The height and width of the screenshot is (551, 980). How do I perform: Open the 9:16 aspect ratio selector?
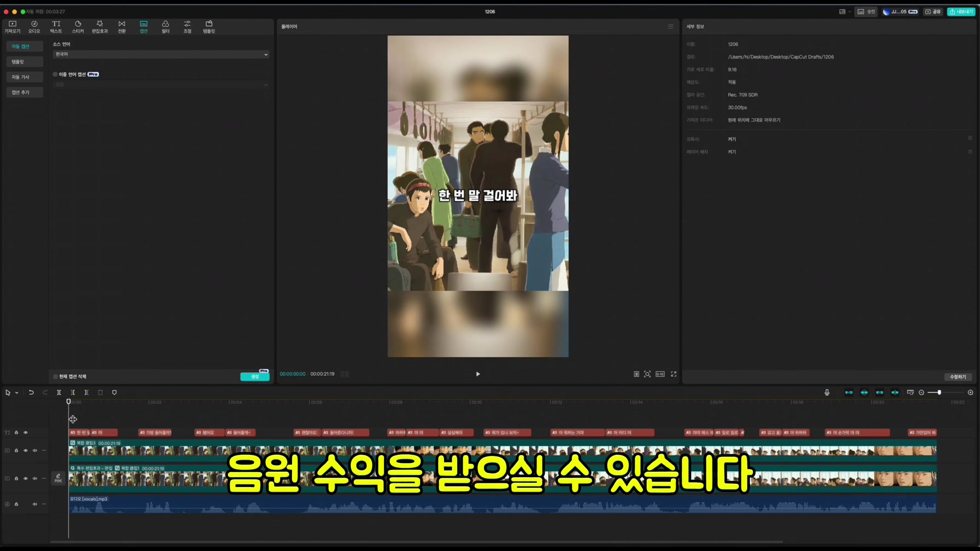click(660, 374)
